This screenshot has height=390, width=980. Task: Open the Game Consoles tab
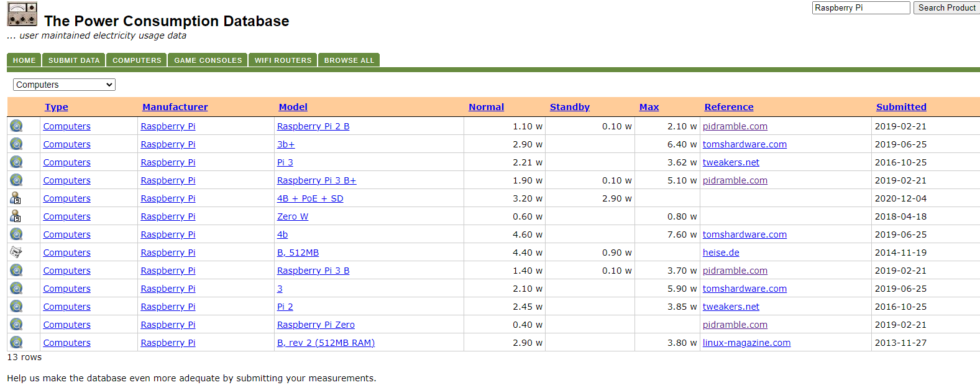click(x=208, y=60)
